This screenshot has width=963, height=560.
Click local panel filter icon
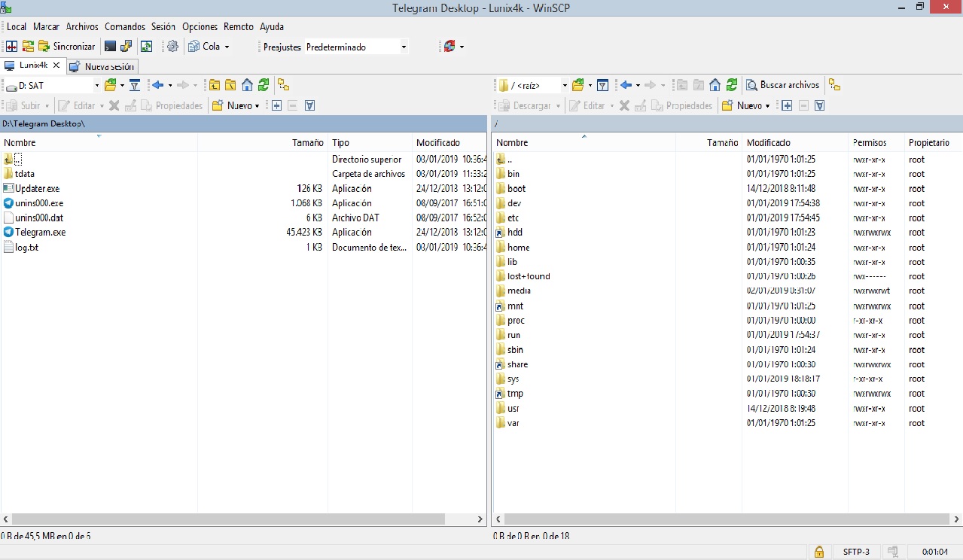135,86
